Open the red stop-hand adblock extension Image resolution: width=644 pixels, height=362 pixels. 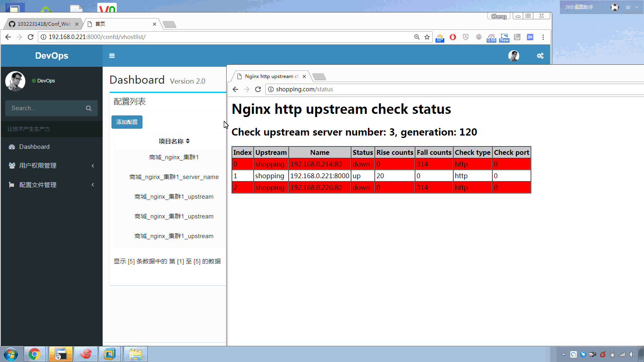(453, 37)
